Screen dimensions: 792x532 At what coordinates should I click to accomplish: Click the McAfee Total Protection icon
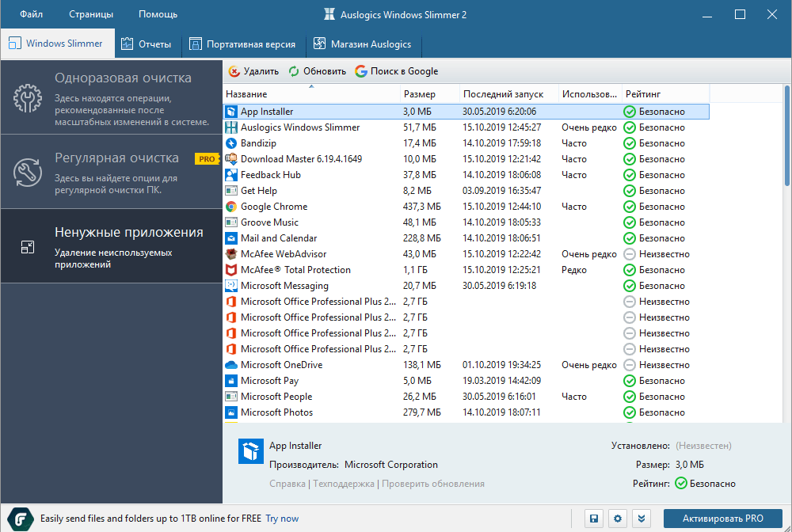click(x=230, y=269)
